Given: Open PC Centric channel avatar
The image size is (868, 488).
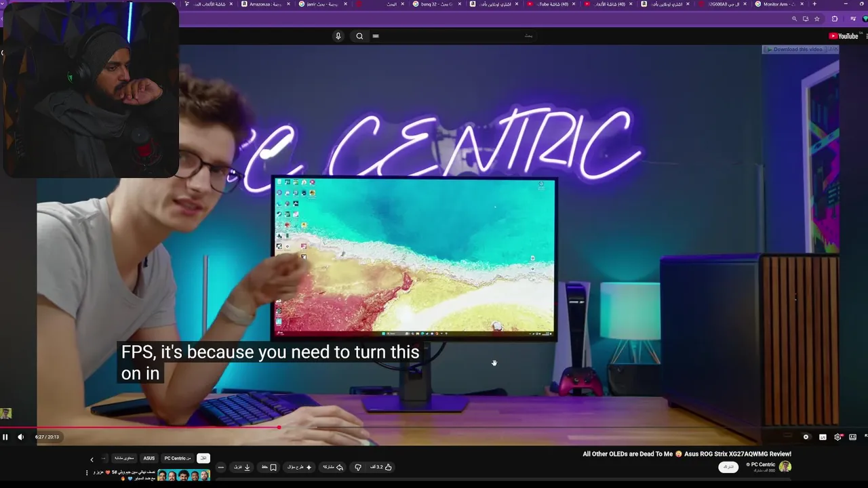Looking at the screenshot, I should [785, 466].
